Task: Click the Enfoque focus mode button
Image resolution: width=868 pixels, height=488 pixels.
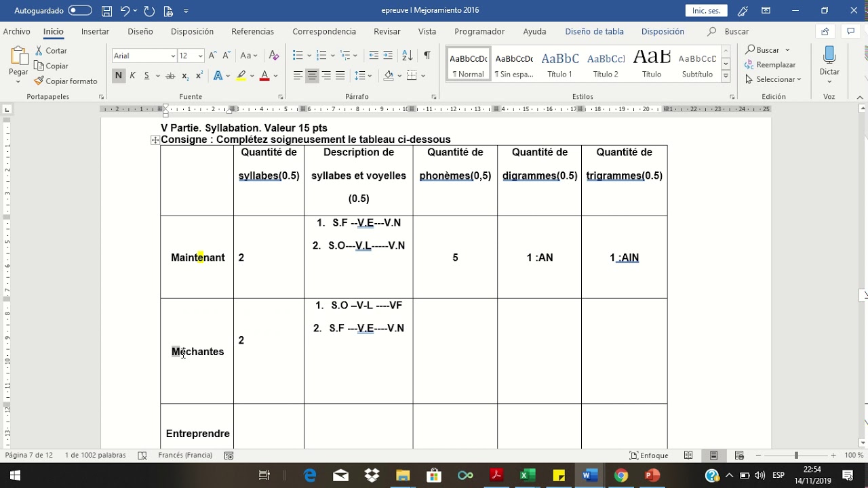Action: point(649,455)
